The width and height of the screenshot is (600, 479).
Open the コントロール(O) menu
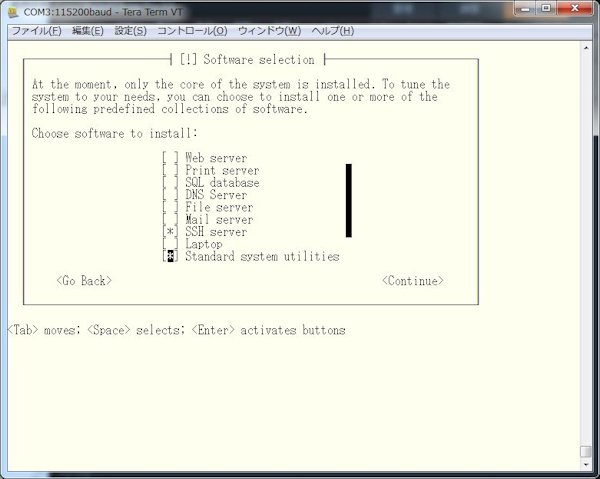[192, 31]
